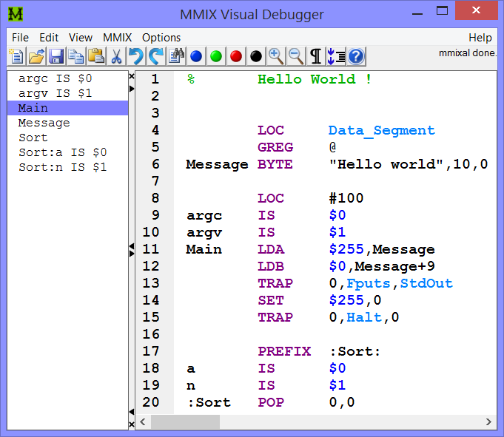Viewport: 504px width, 437px height.
Task: Select 'Sort:n IS $1' in the symbol list
Action: pyautogui.click(x=67, y=167)
